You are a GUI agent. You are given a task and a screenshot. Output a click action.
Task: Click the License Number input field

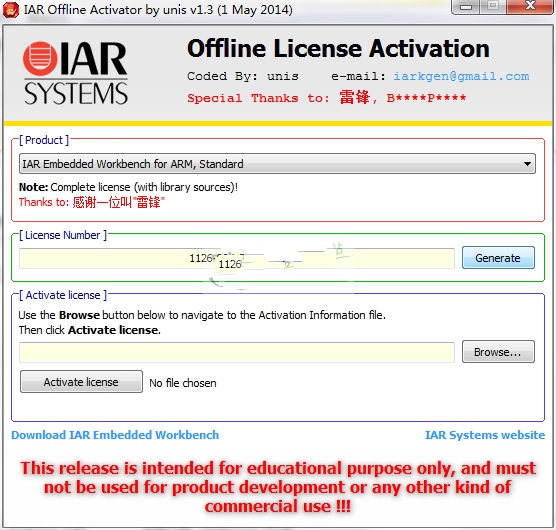click(237, 258)
